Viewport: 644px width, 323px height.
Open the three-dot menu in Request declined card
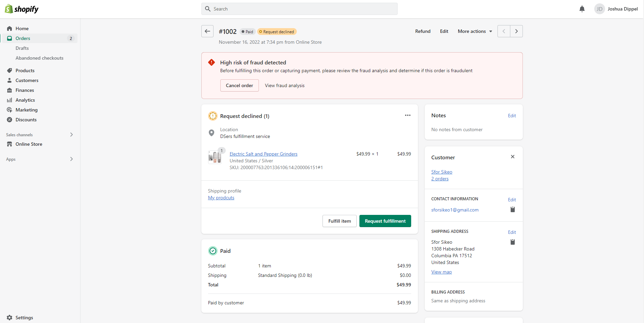pos(407,115)
